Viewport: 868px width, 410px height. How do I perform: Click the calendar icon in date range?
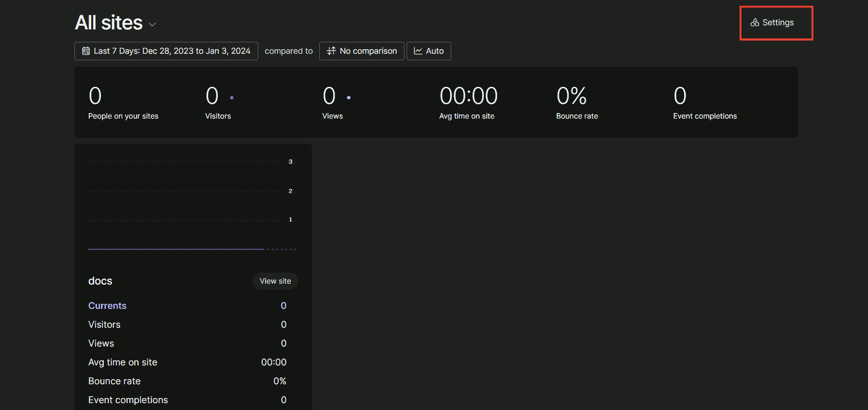86,51
